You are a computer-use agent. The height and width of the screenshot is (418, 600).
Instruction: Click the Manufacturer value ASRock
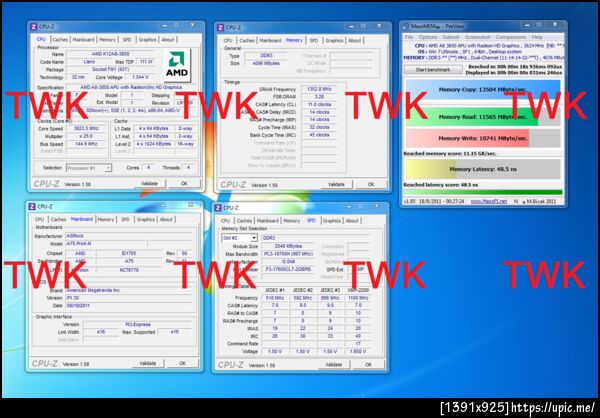129,236
